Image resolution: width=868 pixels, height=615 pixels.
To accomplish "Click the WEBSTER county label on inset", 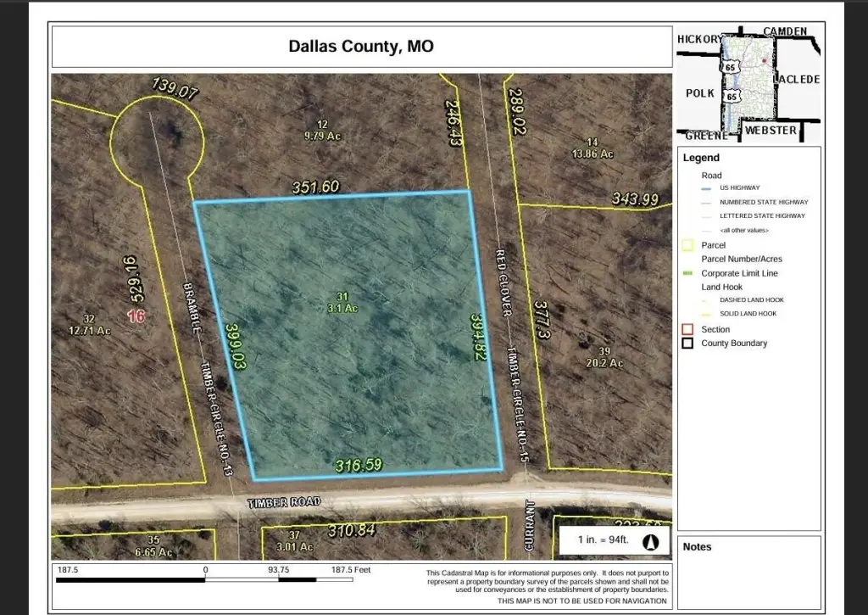I will 771,130.
